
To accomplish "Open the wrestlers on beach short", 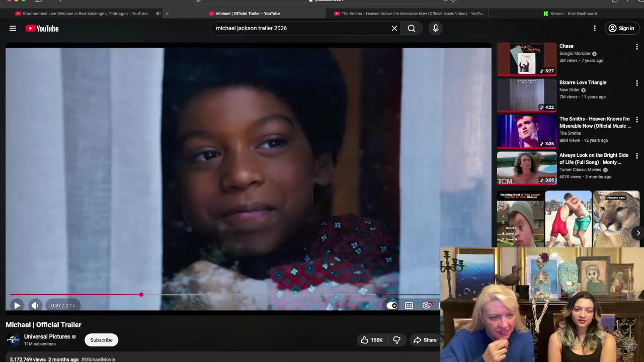I will (568, 219).
